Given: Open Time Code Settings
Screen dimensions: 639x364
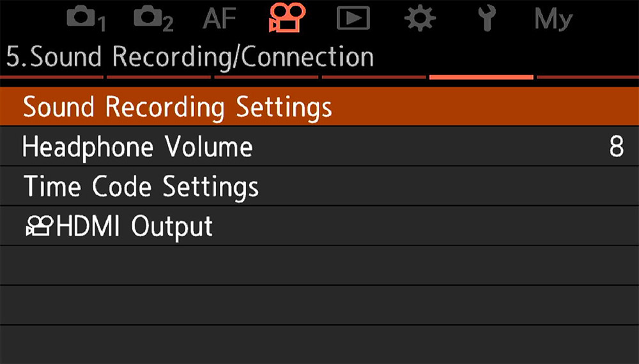Looking at the screenshot, I should (x=141, y=187).
